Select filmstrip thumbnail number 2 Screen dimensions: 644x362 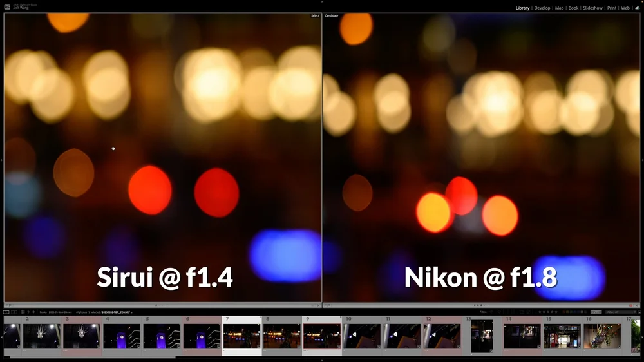[x=41, y=336]
